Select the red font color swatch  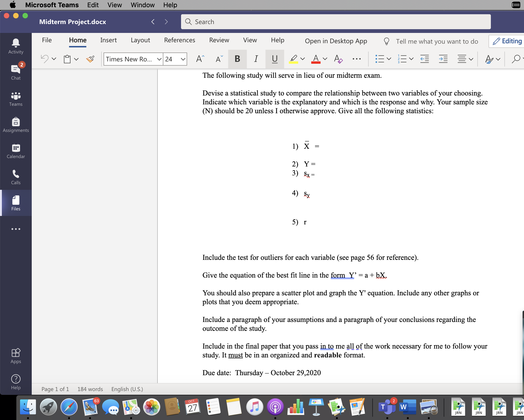click(x=315, y=59)
